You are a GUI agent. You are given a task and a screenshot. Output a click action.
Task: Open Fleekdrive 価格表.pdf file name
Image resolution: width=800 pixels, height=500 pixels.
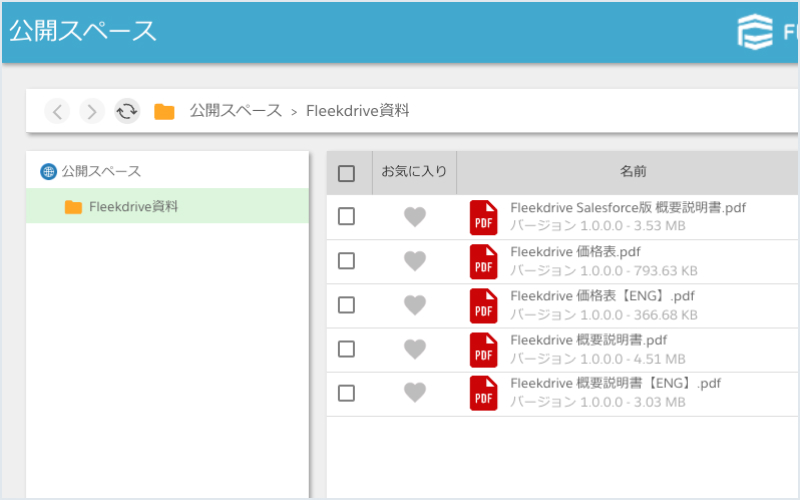576,252
